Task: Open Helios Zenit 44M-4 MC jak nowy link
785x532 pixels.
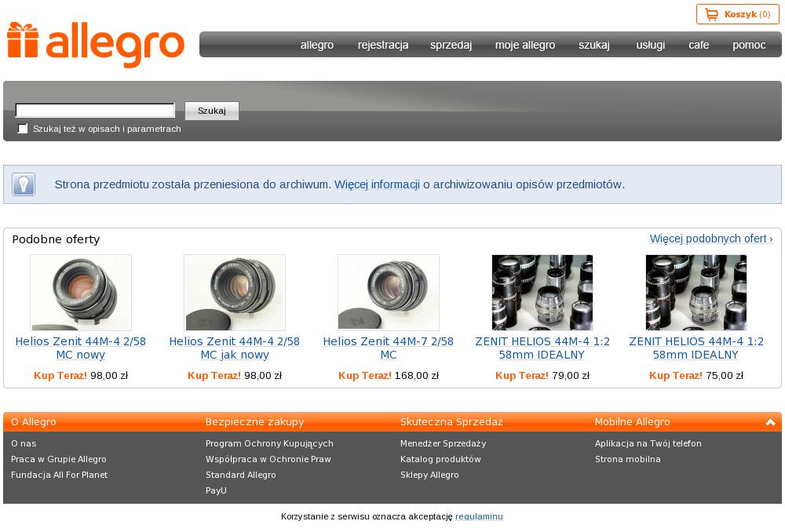Action: point(235,348)
